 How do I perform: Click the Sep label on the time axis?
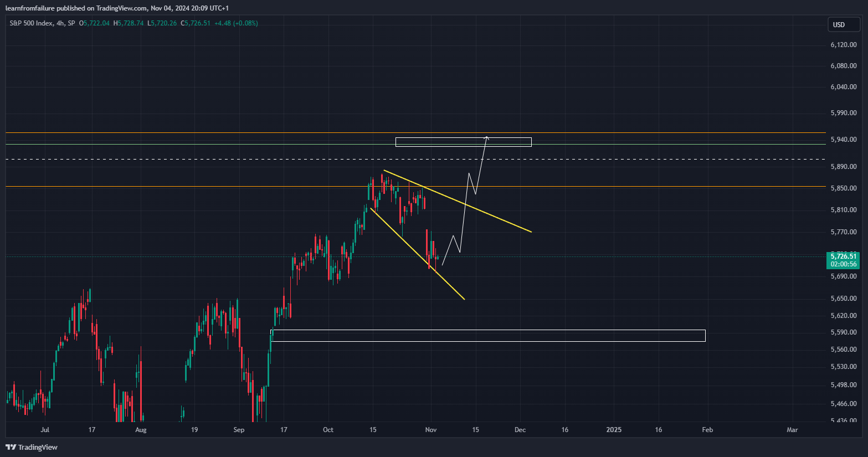pos(239,430)
